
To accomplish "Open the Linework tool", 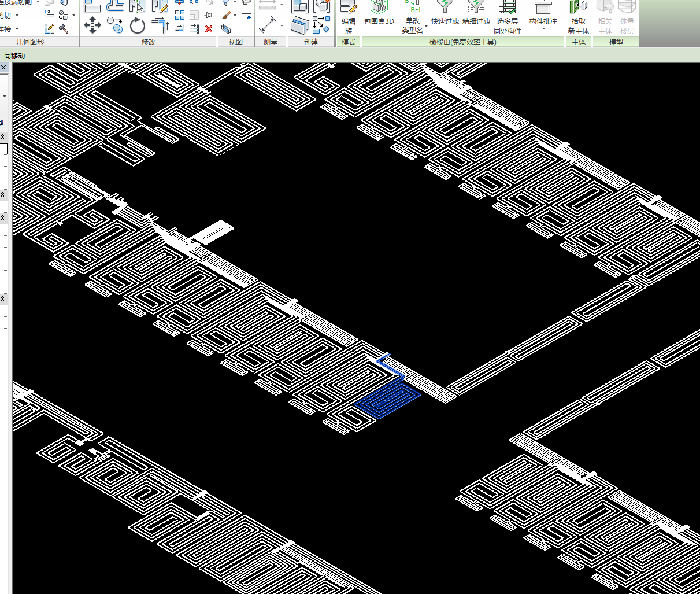I will pos(246,16).
